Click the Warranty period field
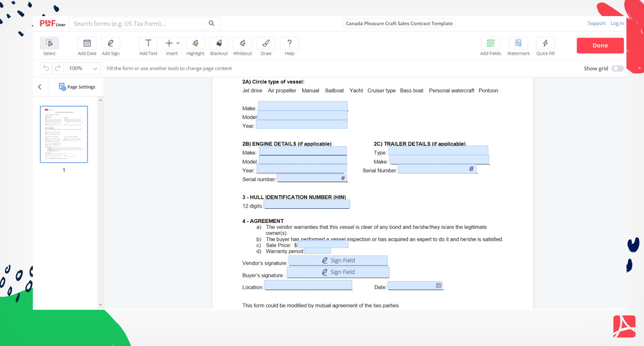 coord(318,251)
